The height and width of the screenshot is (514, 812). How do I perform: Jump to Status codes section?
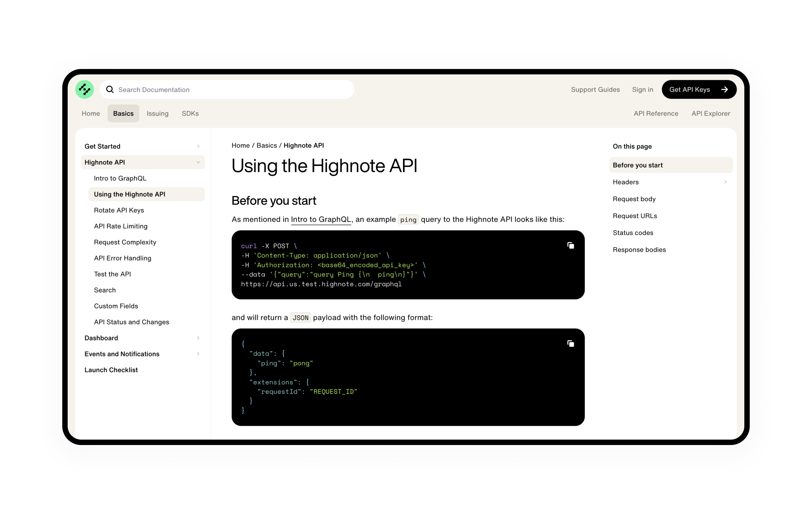click(x=633, y=233)
